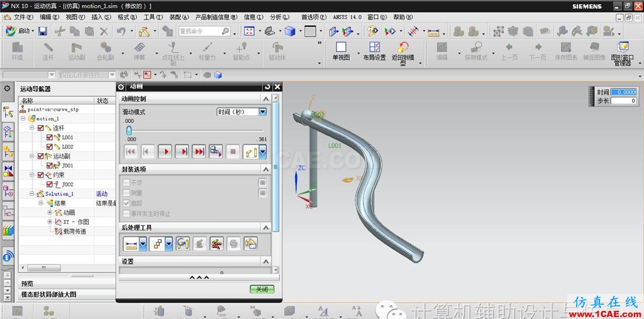Open the 帮助 Help menu

403,17
